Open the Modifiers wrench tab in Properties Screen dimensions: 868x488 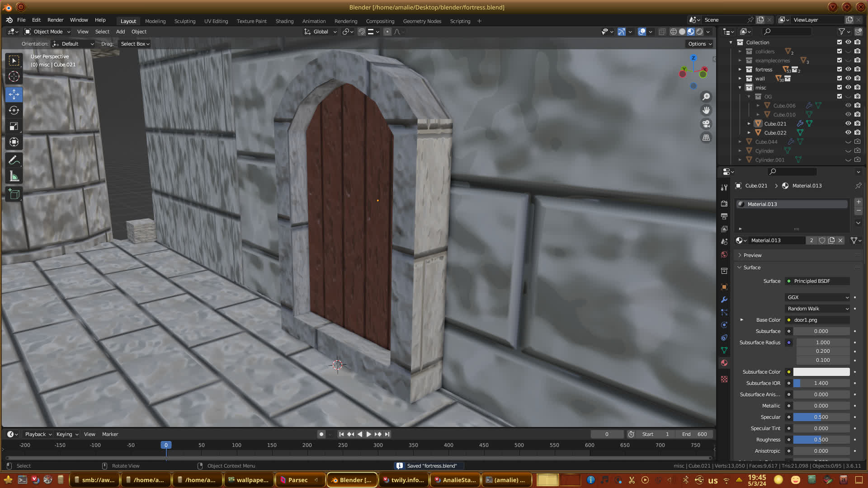coord(724,300)
